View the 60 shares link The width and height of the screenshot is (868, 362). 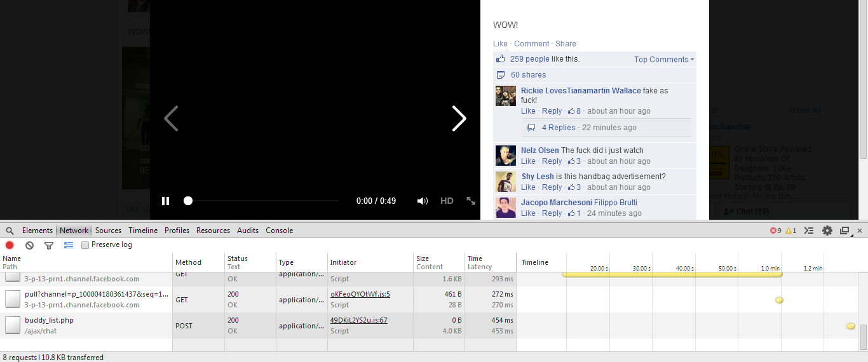[x=528, y=75]
